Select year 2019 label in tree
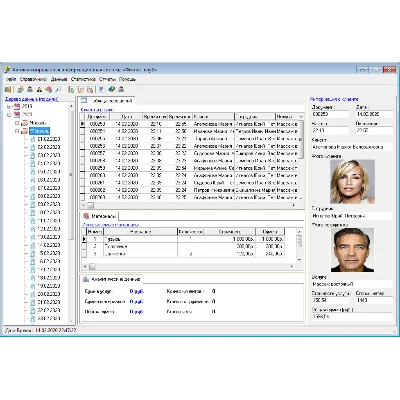 tap(27, 106)
